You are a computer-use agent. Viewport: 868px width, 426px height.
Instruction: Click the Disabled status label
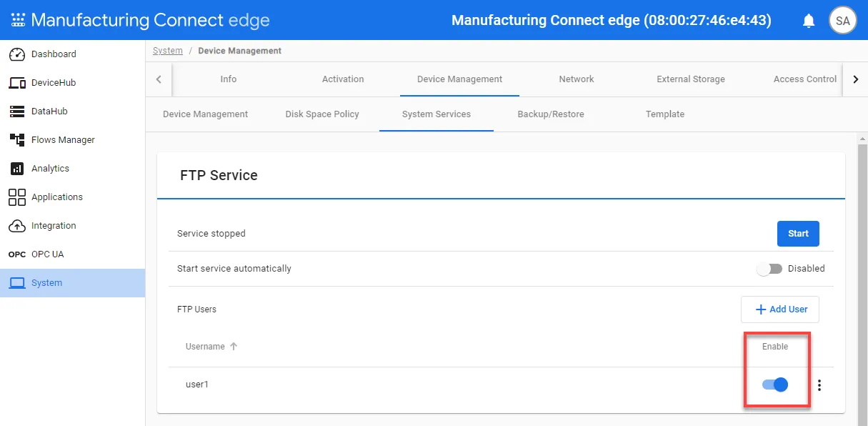tap(807, 269)
